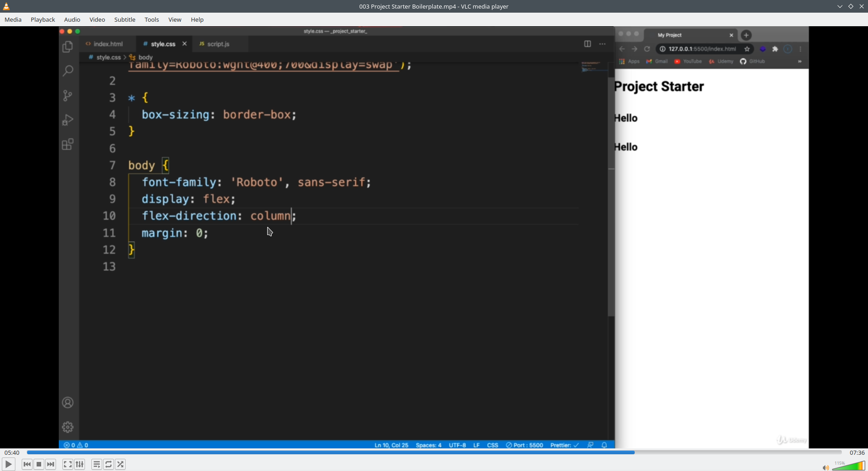
Task: Open VS Code Manage gear icon
Action: 68,427
